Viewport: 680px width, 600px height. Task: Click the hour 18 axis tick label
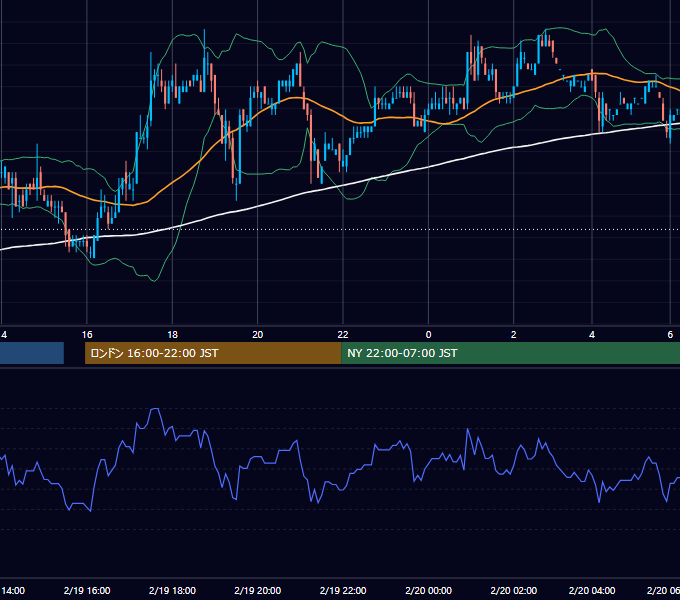click(x=173, y=335)
